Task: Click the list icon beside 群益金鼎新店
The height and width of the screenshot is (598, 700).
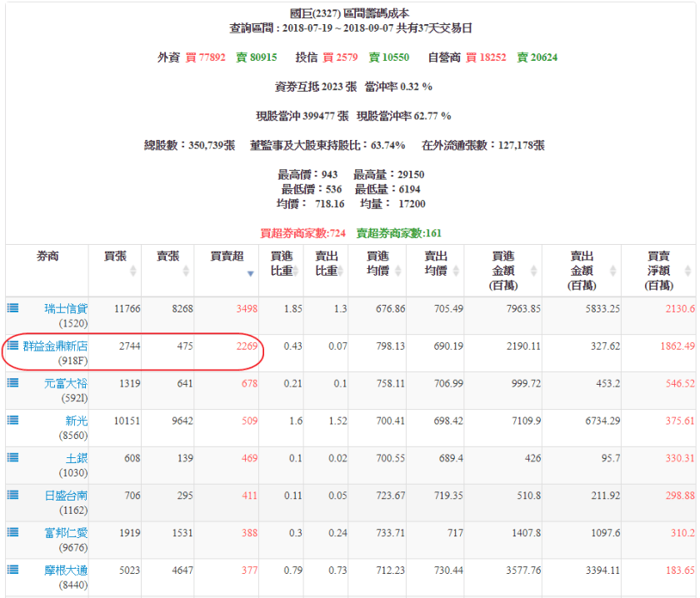Action: tap(12, 345)
